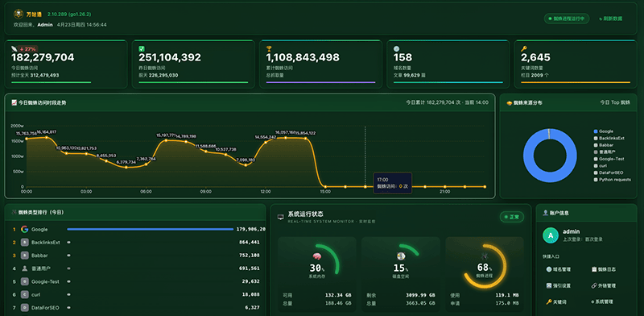Click the red 27% down-arrow badge
The image size is (644, 316).
coord(27,48)
